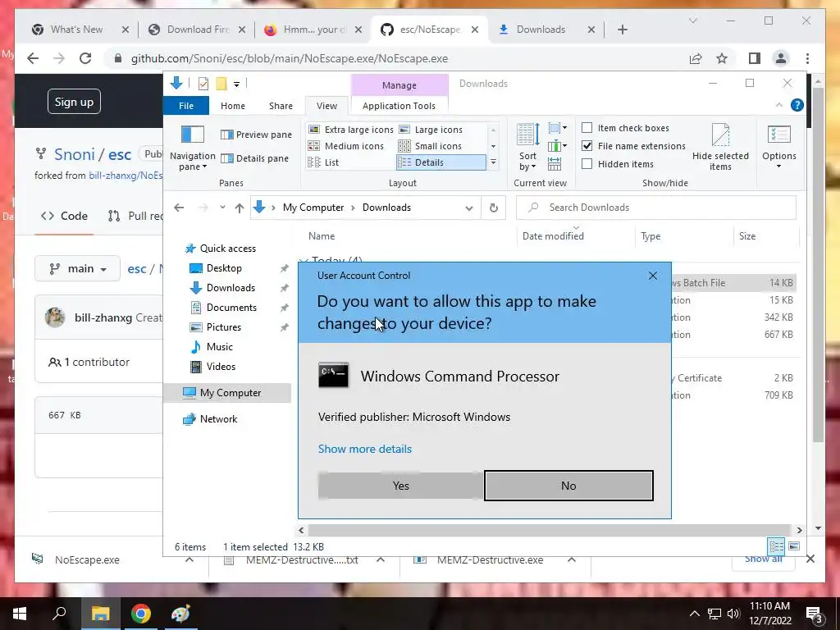
Task: Click Explorer Up one level arrow
Action: pos(239,208)
